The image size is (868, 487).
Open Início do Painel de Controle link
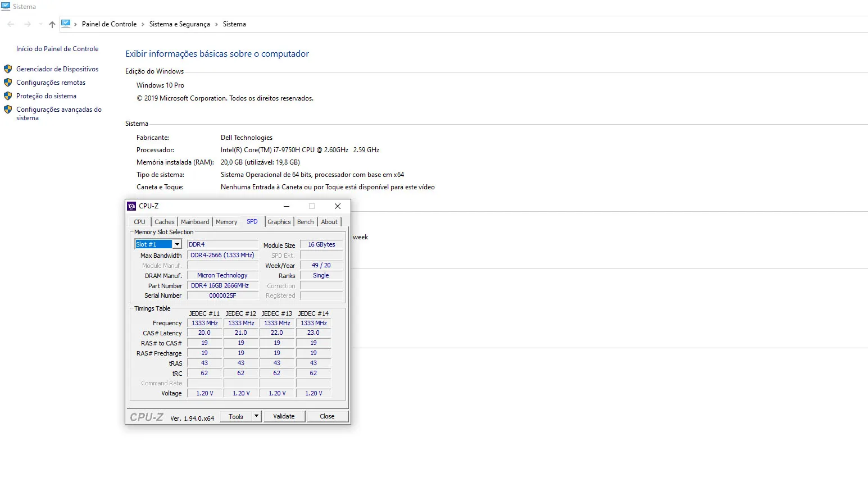[57, 49]
